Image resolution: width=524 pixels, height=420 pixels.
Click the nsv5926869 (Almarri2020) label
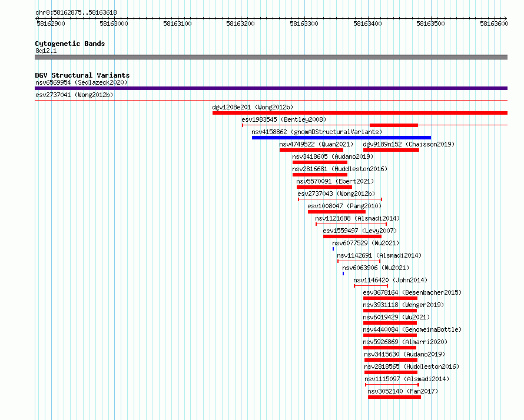405,342
